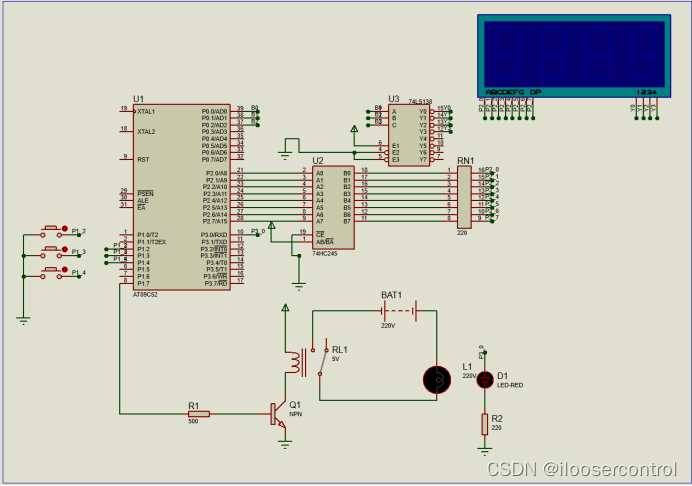The image size is (692, 486).
Task: Click the power arrow terminal at U3 E1
Action: (354, 128)
